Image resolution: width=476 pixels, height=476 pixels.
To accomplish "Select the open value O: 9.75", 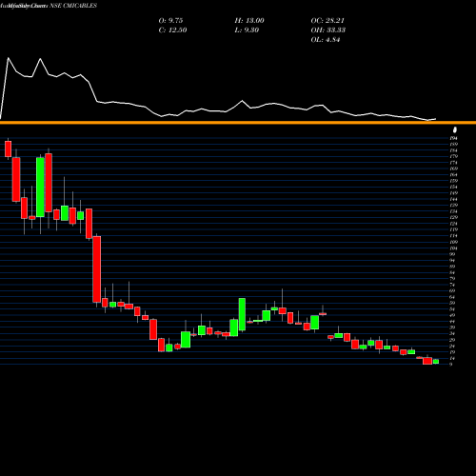I will 170,21.
